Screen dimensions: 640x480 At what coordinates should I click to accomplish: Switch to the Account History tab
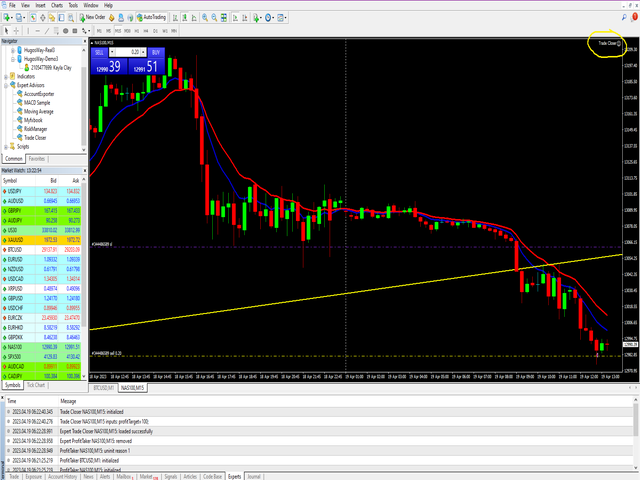coord(62,476)
